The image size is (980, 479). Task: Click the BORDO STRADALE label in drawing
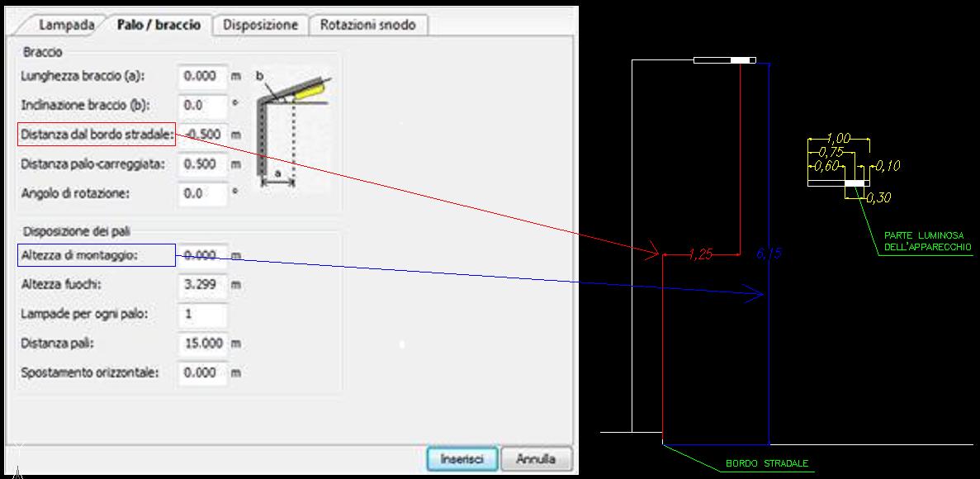click(x=766, y=463)
